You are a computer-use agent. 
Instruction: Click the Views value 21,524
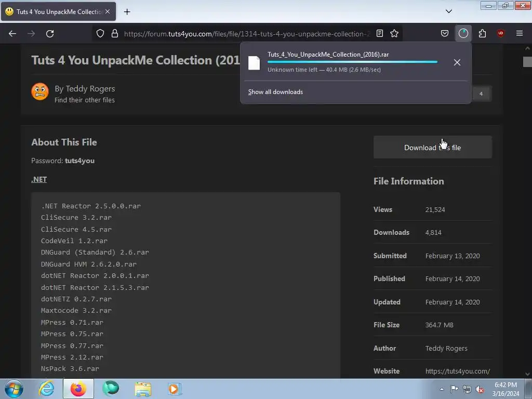435,210
